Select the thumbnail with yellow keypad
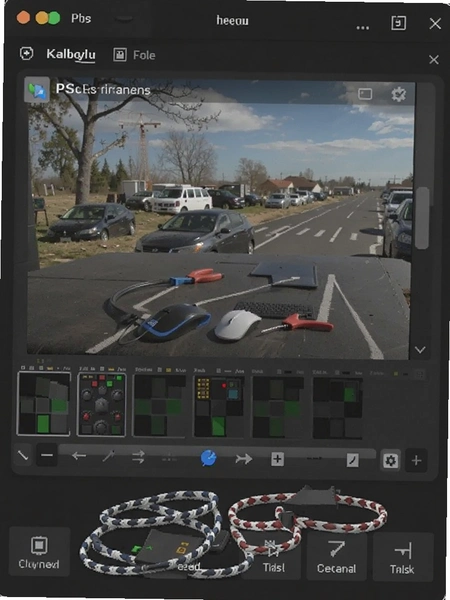 pos(218,406)
